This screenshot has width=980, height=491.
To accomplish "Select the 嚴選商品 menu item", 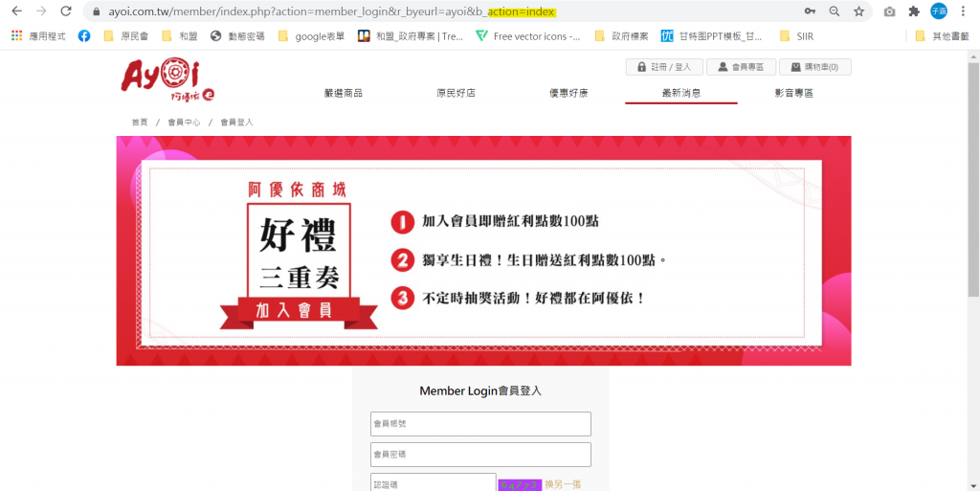I will point(344,93).
